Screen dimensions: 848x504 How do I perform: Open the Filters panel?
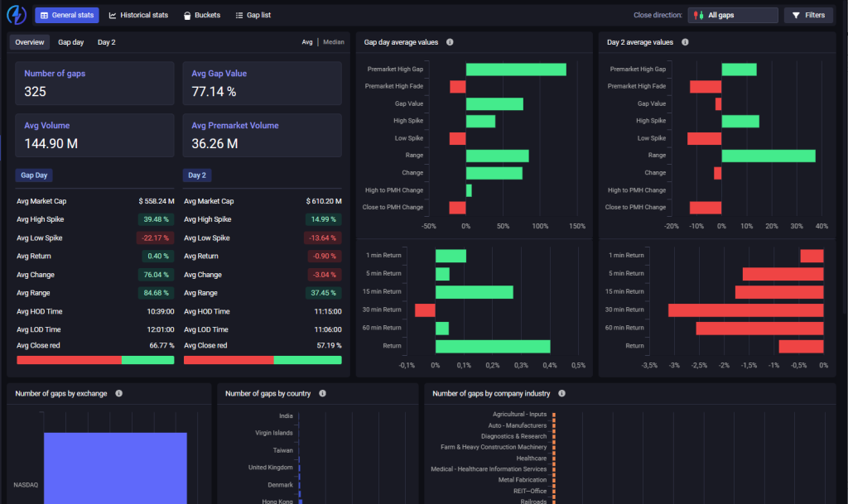click(x=808, y=15)
